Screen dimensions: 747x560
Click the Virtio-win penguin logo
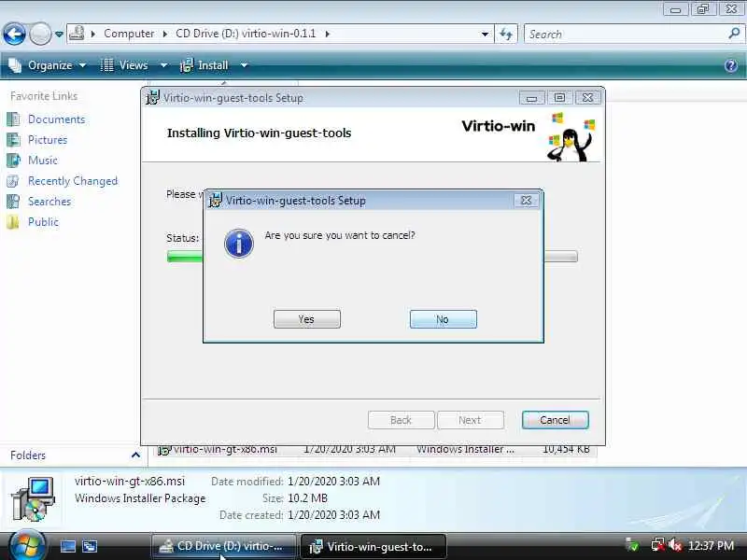click(571, 137)
